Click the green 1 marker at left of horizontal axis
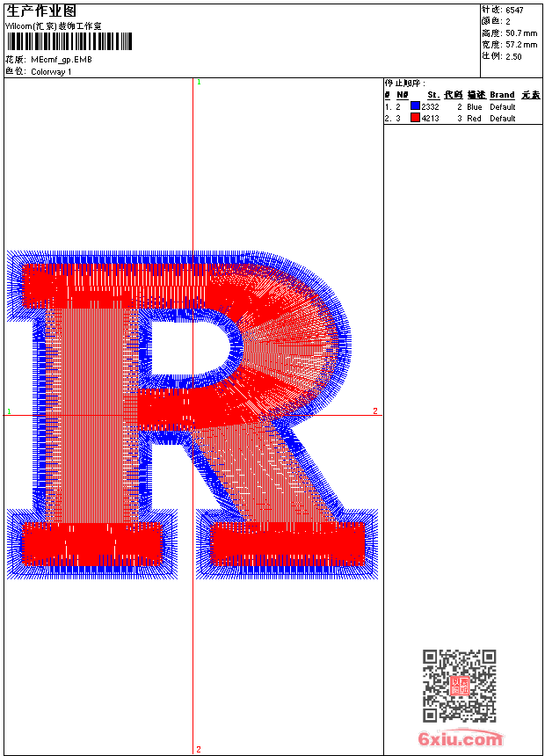This screenshot has width=545, height=756. tap(9, 411)
